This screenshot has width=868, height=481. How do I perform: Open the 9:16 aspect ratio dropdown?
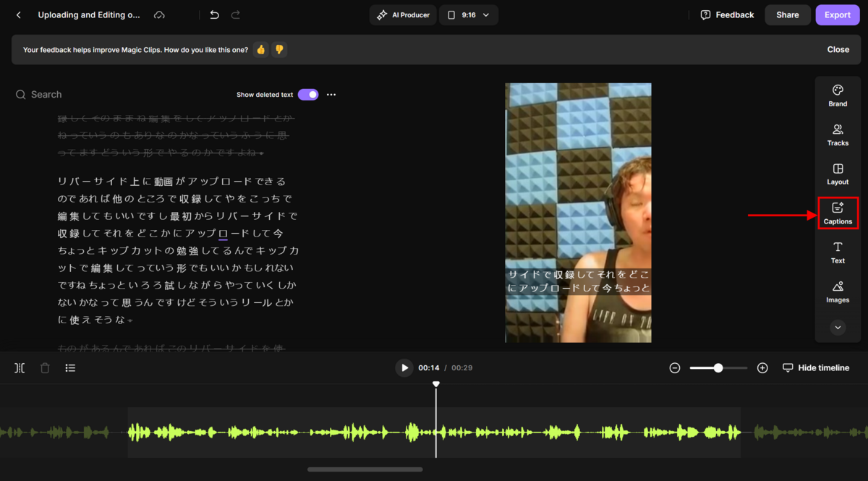coord(469,15)
